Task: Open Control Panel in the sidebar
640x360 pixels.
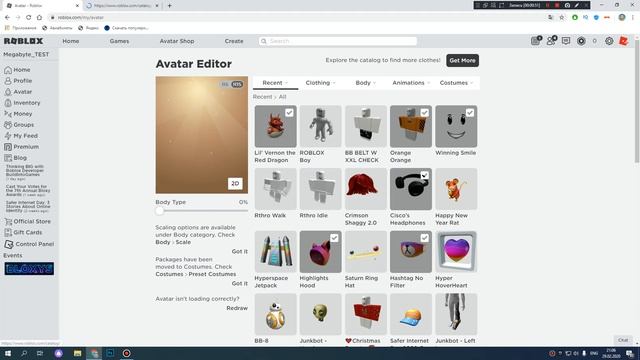Action: (x=29, y=244)
